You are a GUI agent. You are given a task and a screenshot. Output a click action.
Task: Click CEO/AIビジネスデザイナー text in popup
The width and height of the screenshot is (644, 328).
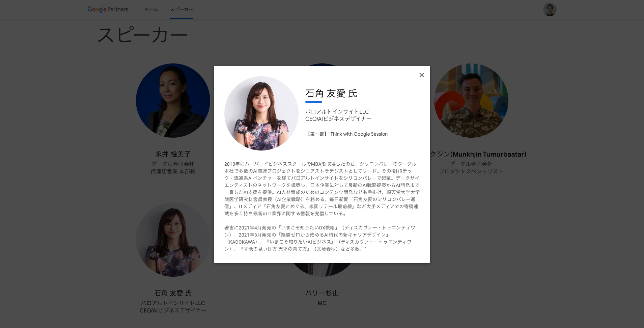(338, 119)
